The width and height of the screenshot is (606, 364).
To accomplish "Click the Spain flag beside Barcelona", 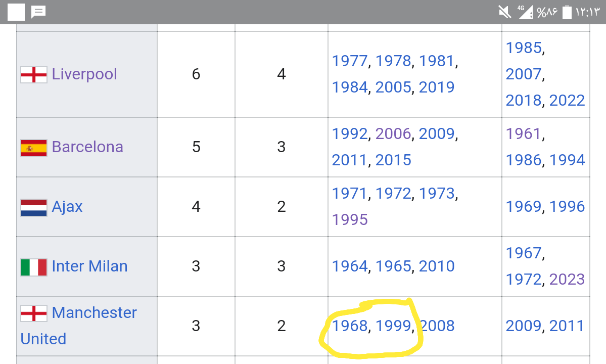I will point(34,148).
